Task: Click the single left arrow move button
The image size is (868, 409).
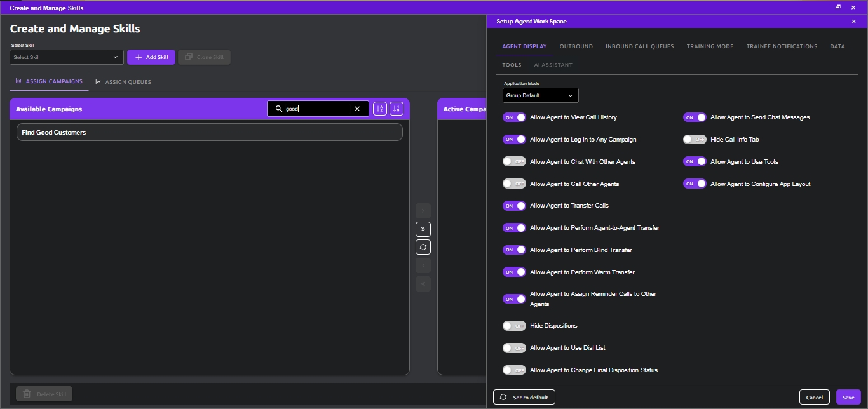Action: pos(423,265)
